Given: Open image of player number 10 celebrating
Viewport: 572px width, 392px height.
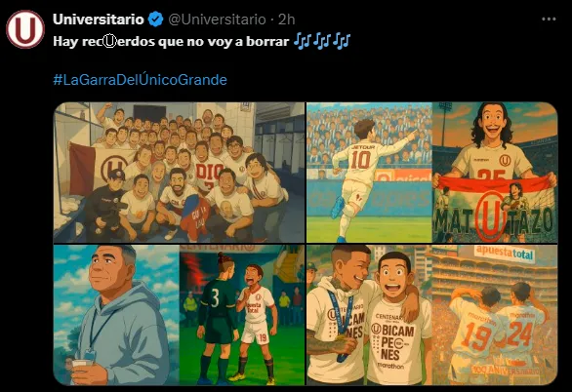Looking at the screenshot, I should coord(369,173).
